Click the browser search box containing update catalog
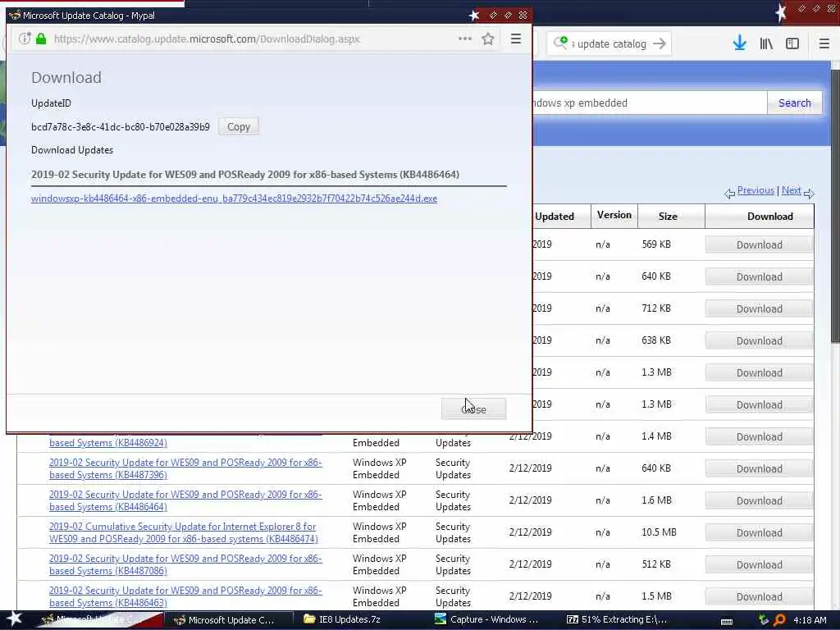 pos(610,44)
